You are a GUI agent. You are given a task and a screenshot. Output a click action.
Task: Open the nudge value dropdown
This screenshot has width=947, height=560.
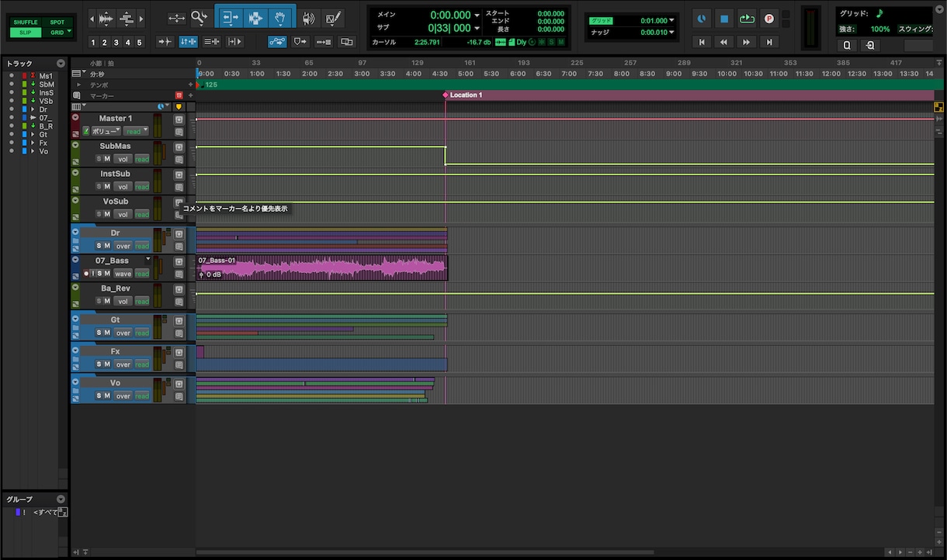click(671, 33)
